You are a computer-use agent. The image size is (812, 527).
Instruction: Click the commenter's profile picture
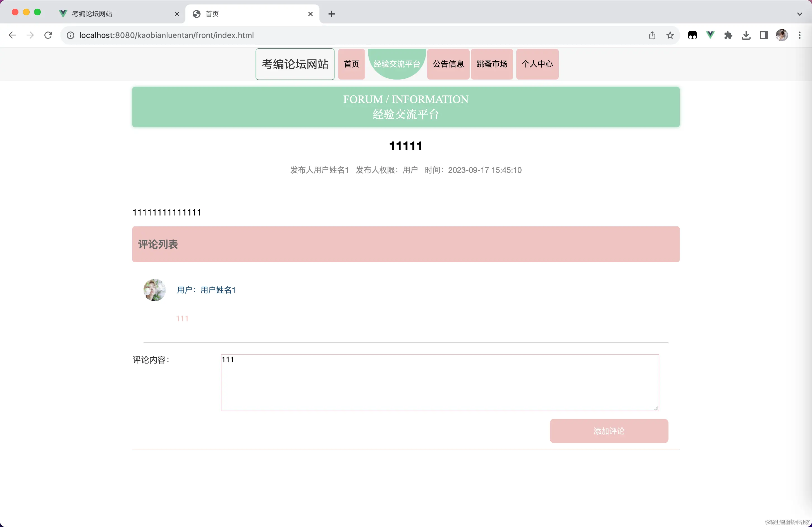point(154,289)
